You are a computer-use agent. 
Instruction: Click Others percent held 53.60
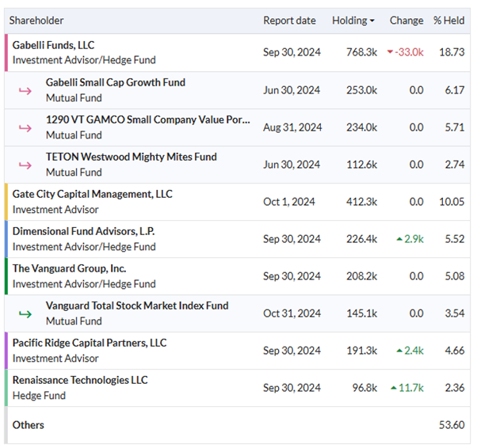(452, 425)
